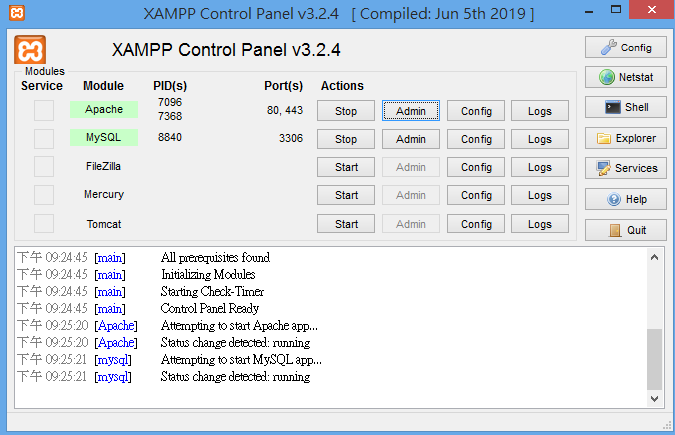Quit the XAMPP control panel
Viewport: 675px width, 435px height.
coord(625,230)
